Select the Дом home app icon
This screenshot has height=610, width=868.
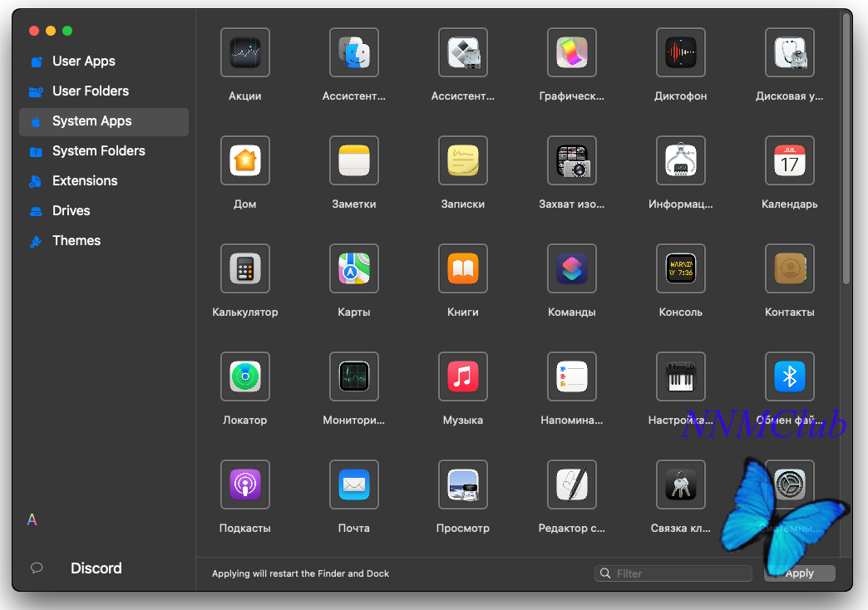(244, 160)
